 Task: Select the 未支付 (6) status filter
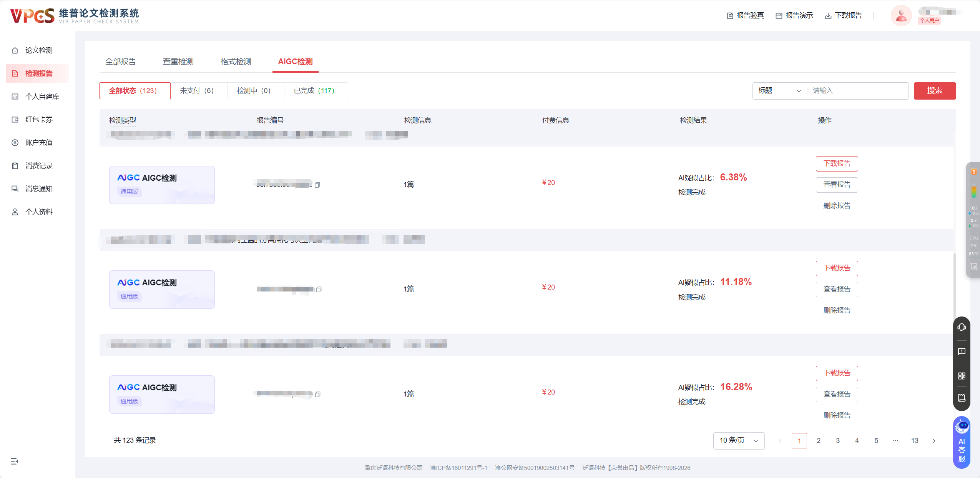point(198,90)
